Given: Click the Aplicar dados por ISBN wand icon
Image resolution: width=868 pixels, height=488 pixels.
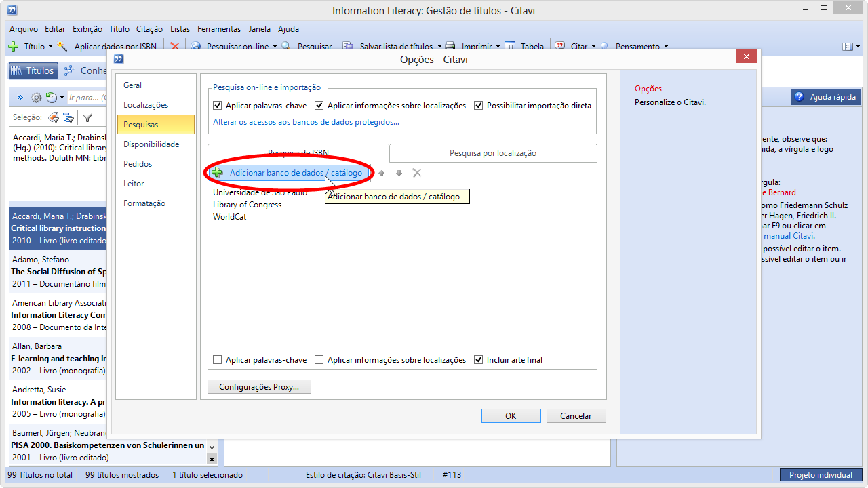Looking at the screenshot, I should 63,47.
